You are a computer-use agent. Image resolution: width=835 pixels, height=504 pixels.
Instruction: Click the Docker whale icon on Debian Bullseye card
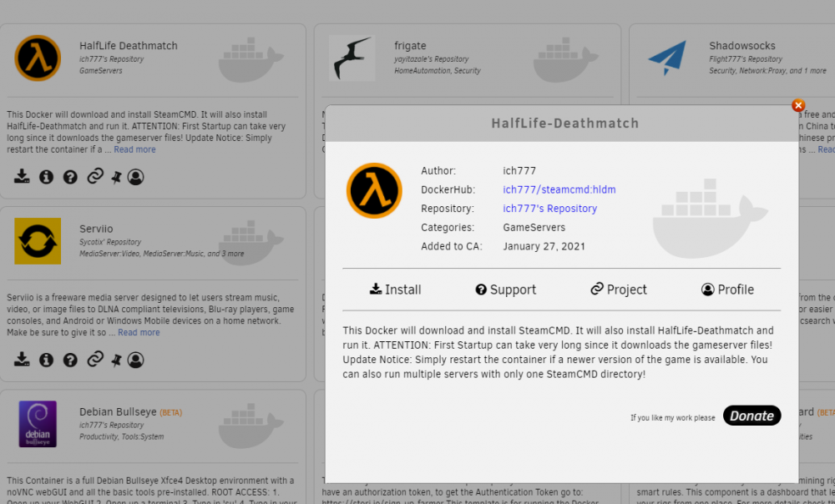250,426
